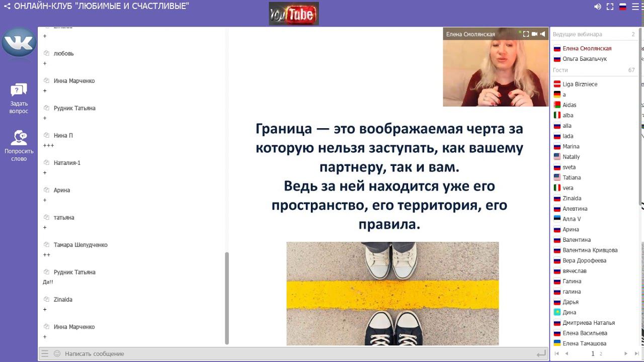This screenshot has width=644, height=362.
Task: Select guest Liga Birzniece
Action: pyautogui.click(x=580, y=84)
